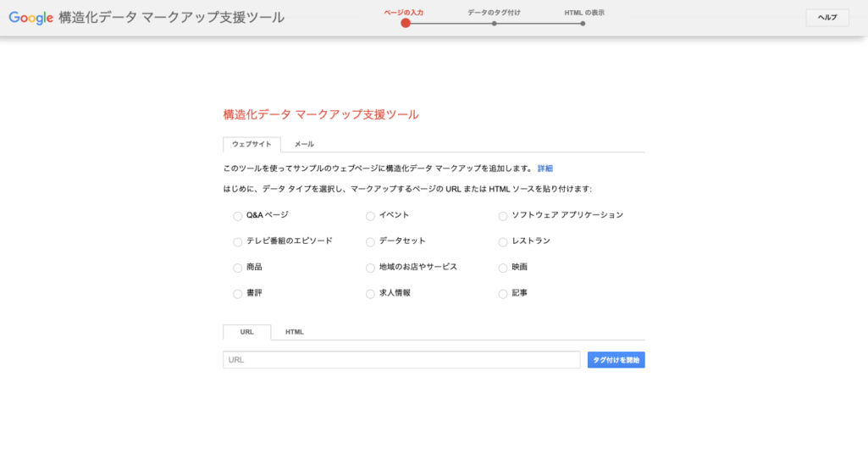Click the red page heading 構造化データ マークアップ支援ツール
Viewport: 868px width, 476px height.
tap(321, 114)
